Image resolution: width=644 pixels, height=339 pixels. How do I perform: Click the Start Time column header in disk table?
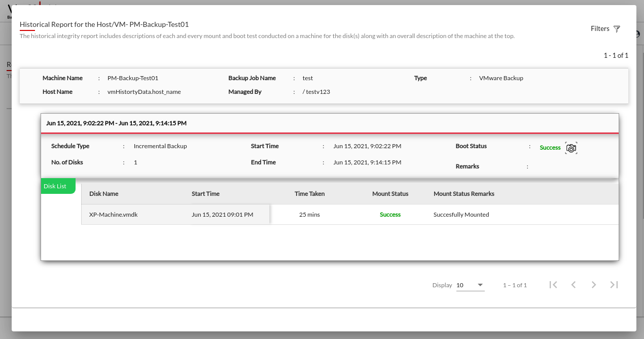pyautogui.click(x=205, y=194)
